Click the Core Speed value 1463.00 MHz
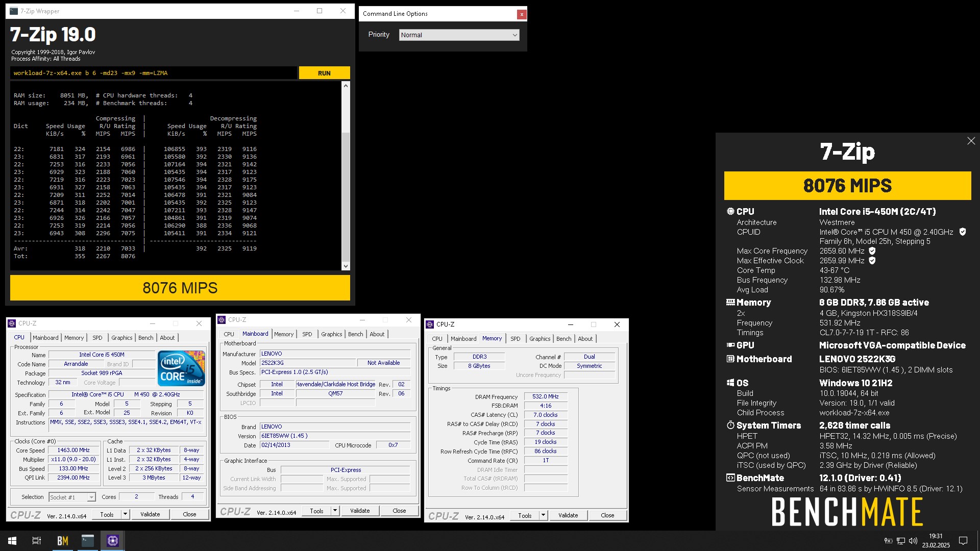This screenshot has width=980, height=551. coord(73,450)
